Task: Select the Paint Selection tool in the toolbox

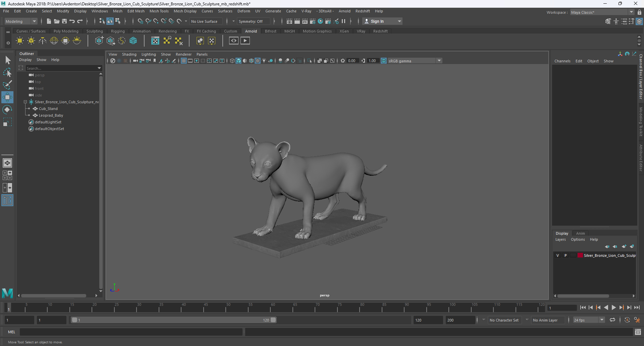Action: pyautogui.click(x=7, y=85)
